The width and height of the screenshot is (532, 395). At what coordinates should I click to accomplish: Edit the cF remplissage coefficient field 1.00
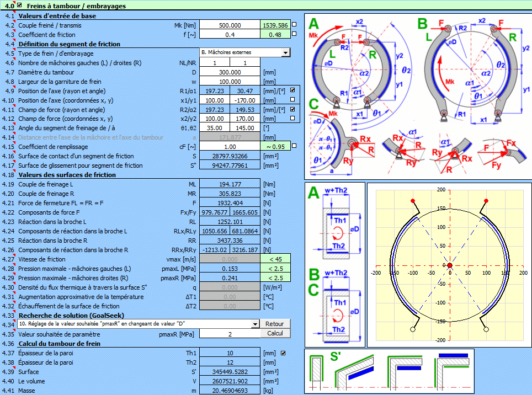tap(230, 147)
